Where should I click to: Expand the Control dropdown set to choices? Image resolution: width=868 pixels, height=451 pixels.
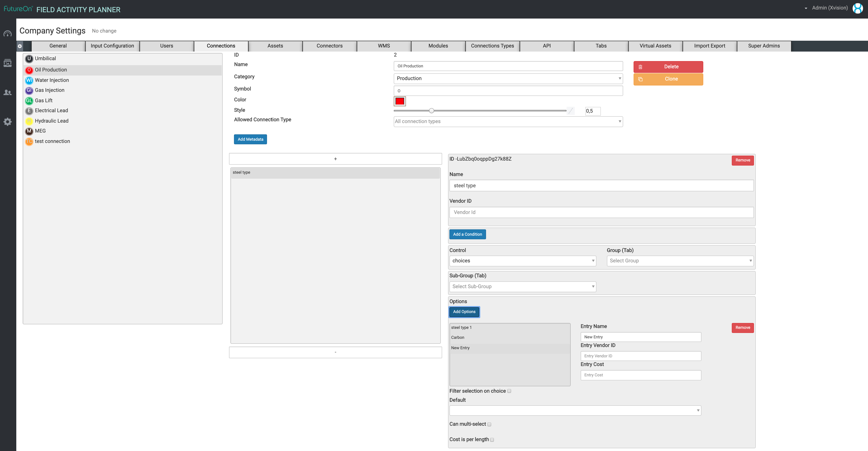[522, 261]
